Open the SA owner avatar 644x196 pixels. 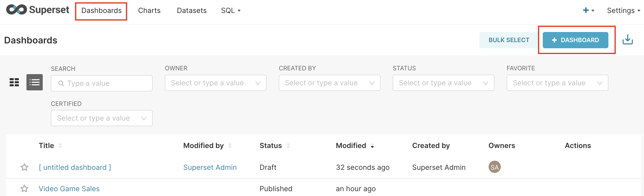pyautogui.click(x=494, y=167)
